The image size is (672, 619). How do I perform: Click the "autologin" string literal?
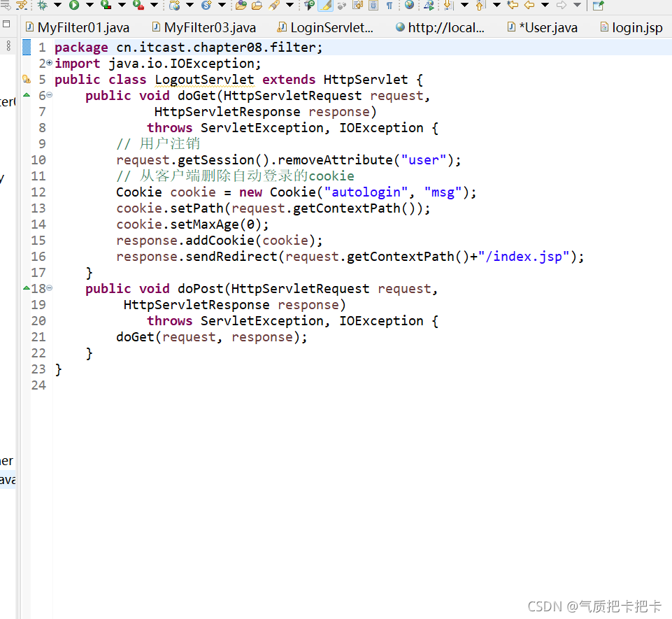(366, 192)
